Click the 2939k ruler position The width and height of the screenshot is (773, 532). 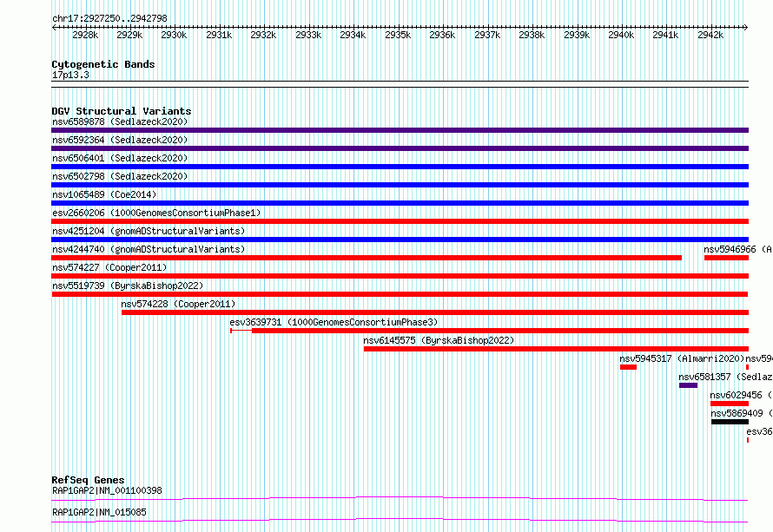point(577,35)
